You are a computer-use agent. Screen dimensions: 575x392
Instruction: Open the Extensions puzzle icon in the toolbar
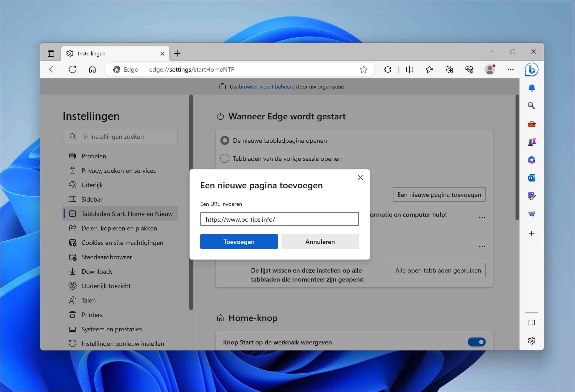[x=388, y=69]
